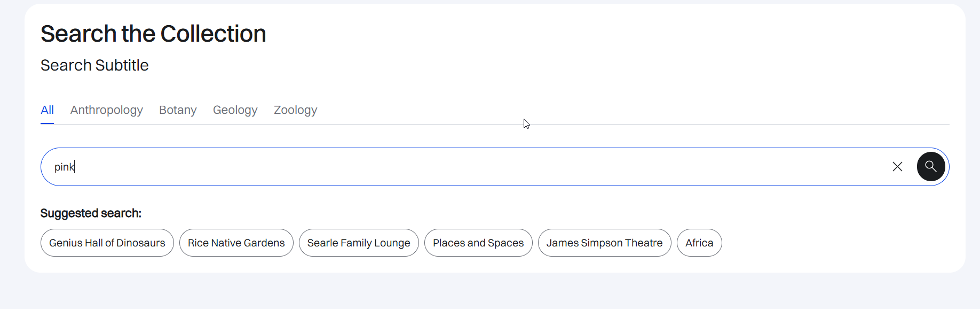Screen dimensions: 980x309
Task: Select the Africa suggested search chip
Action: tap(699, 243)
